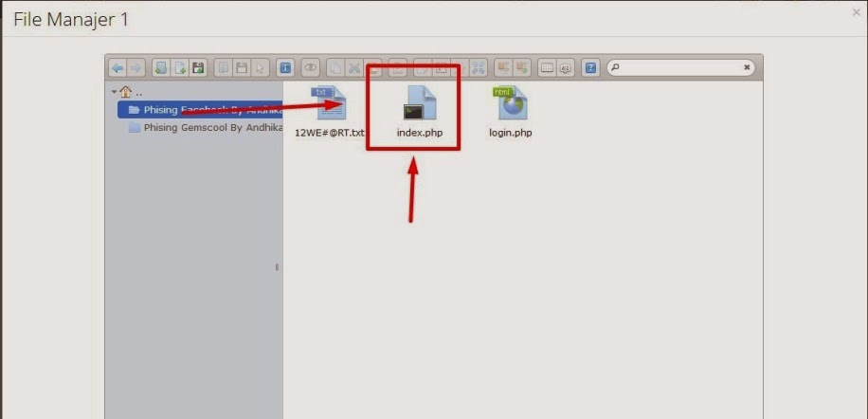This screenshot has width=868, height=419.
Task: Open the selected item via toolbar Open icon
Action: [223, 68]
